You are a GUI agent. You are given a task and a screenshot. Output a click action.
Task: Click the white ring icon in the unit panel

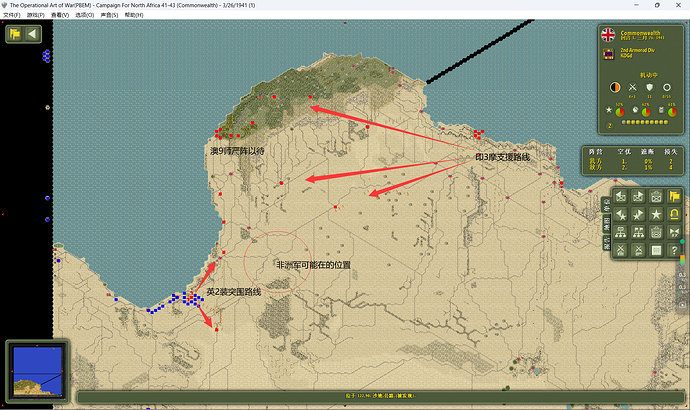pyautogui.click(x=667, y=87)
